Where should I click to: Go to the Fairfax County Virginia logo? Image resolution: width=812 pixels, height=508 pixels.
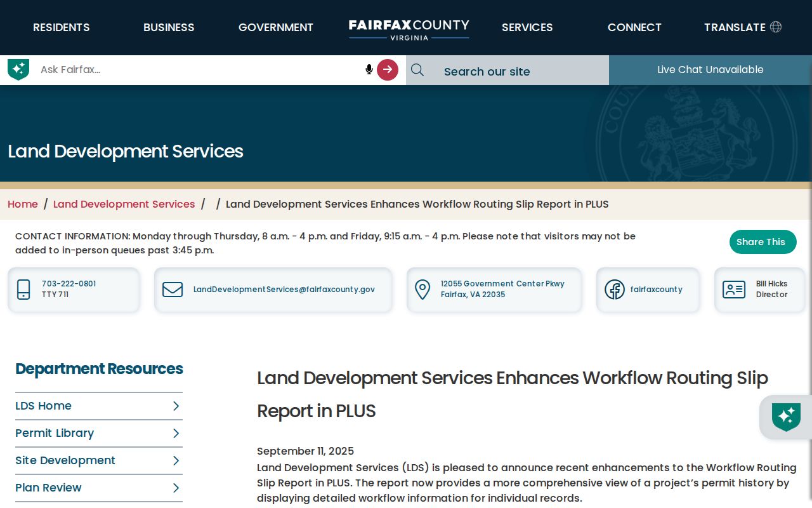pos(409,29)
